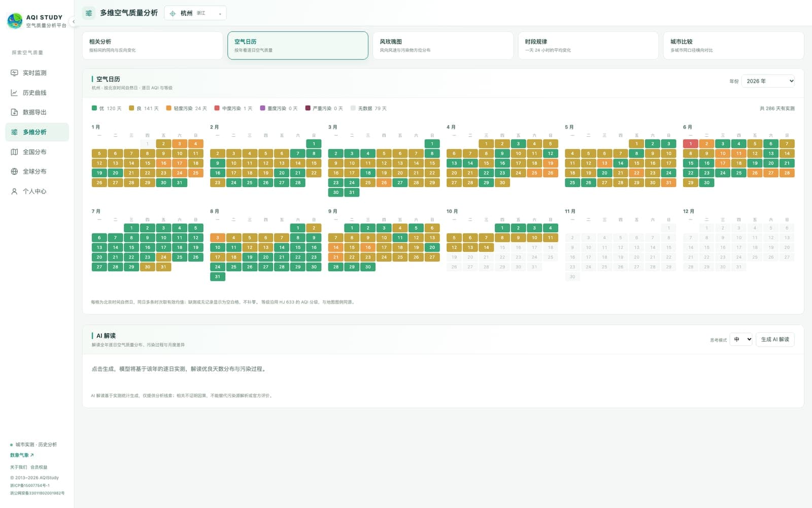Image resolution: width=812 pixels, height=508 pixels.
Task: Click the 会员权益 link
Action: pyautogui.click(x=39, y=467)
